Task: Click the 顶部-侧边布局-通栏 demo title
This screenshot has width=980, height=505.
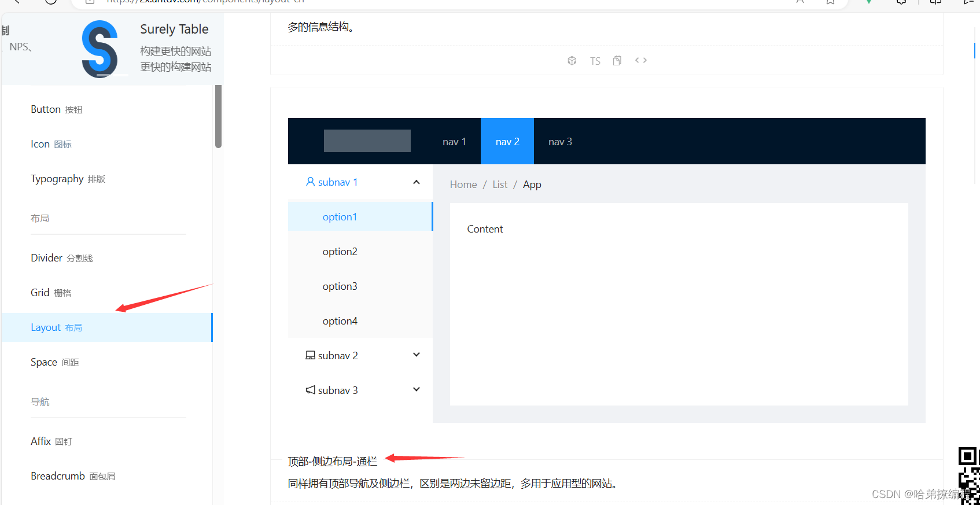Action: tap(333, 462)
